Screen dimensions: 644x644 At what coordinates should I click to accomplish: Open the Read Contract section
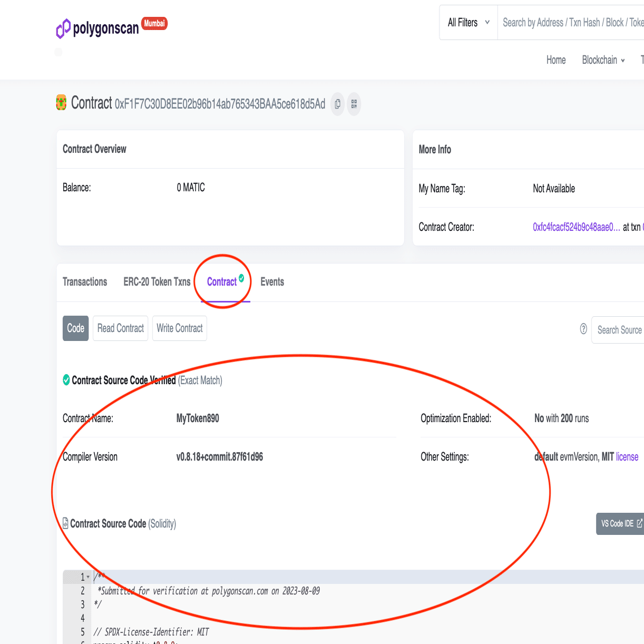121,328
